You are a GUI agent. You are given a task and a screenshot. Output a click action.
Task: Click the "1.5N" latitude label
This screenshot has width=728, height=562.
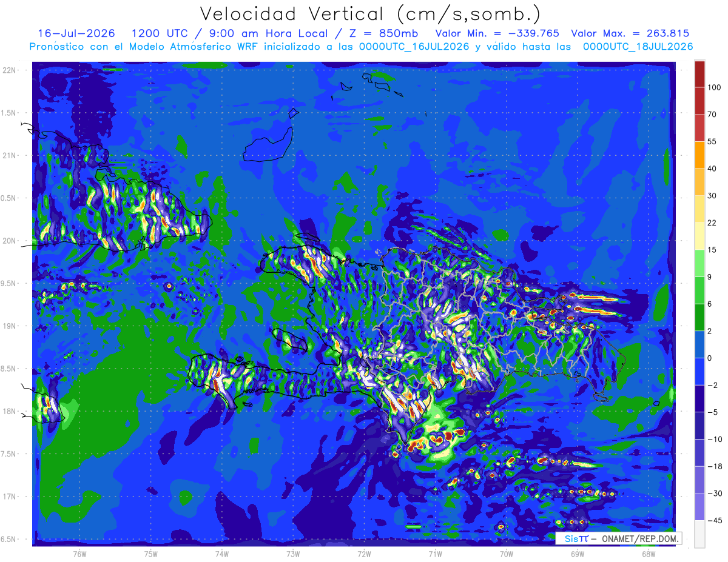8,113
